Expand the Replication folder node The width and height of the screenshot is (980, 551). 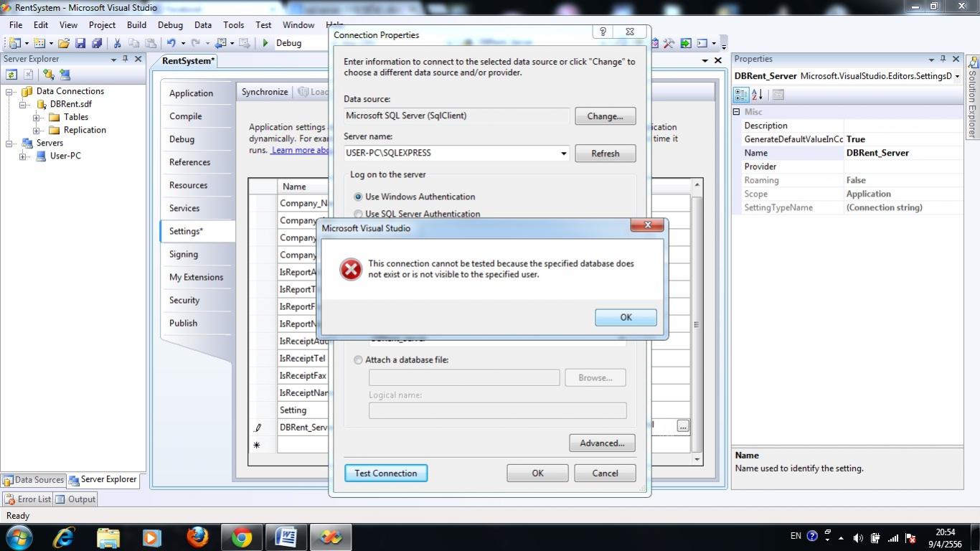click(37, 131)
